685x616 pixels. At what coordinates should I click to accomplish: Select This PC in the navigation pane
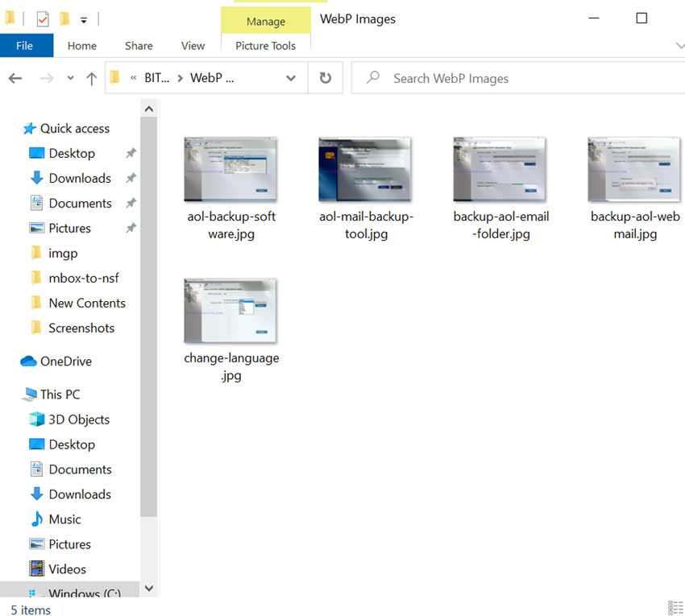(60, 395)
